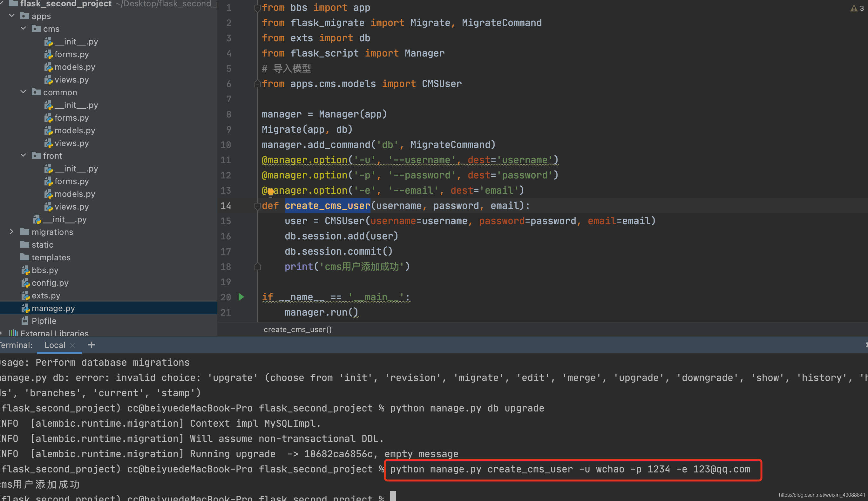Open __init__.py under the front folder
The image size is (868, 501).
71,169
